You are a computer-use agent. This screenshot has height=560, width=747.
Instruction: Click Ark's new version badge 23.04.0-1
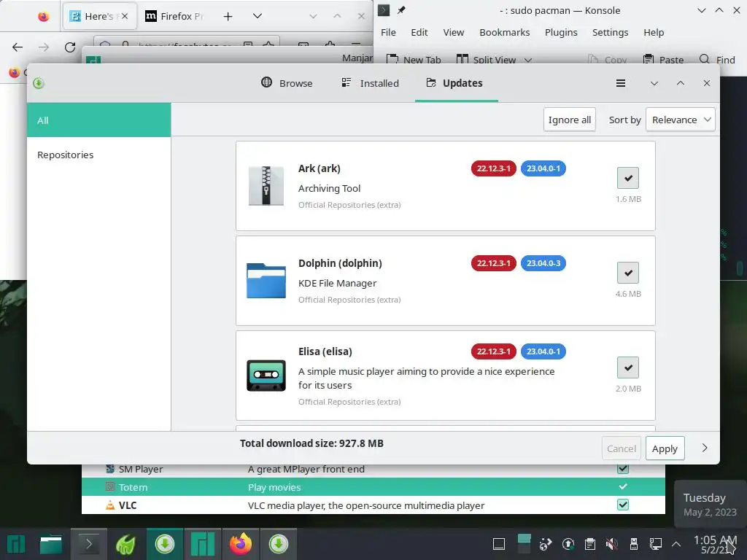pos(543,168)
